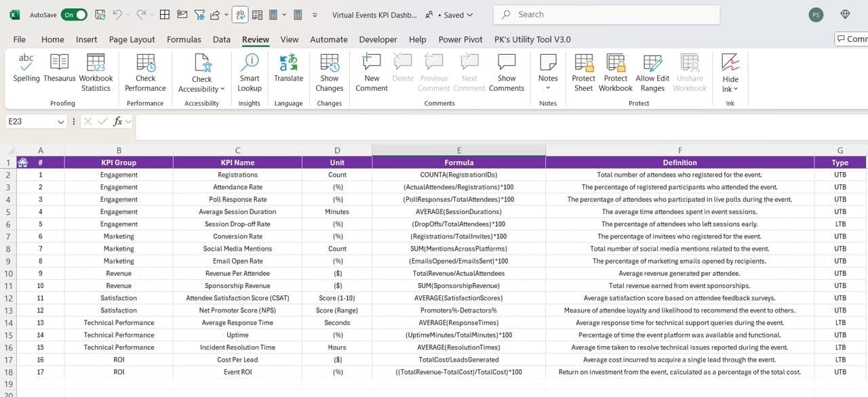Expand the share icon dropdown arrow
Screen dimensions: 868x397
click(x=225, y=14)
